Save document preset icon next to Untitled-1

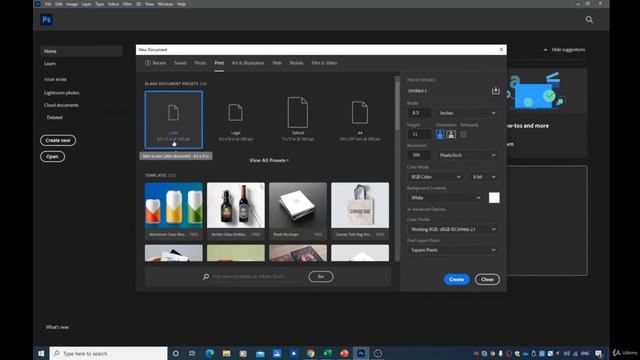point(496,91)
